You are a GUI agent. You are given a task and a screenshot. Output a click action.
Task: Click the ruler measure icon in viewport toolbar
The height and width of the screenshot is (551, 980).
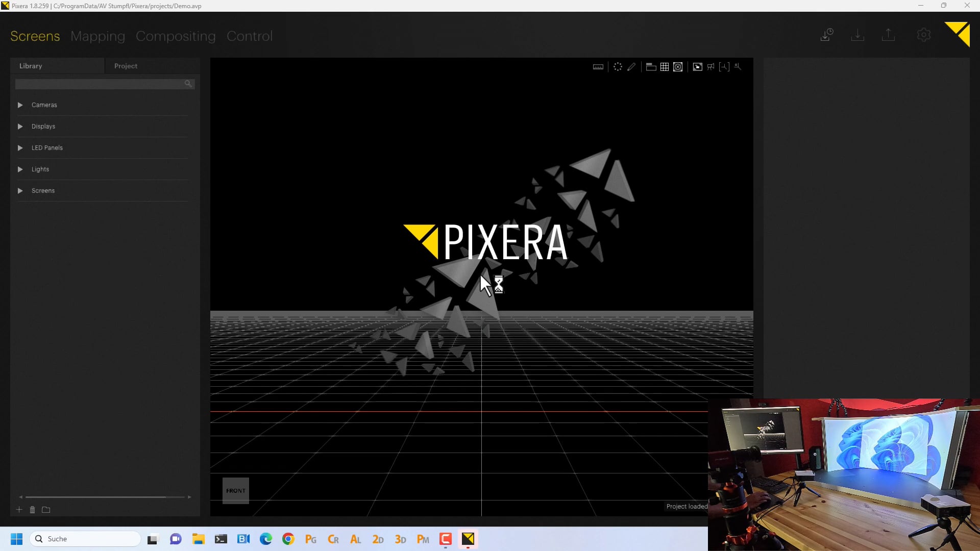[598, 67]
